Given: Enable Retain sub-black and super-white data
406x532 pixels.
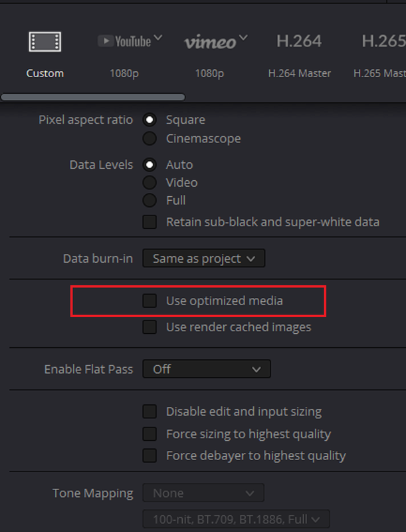Looking at the screenshot, I should coord(150,222).
